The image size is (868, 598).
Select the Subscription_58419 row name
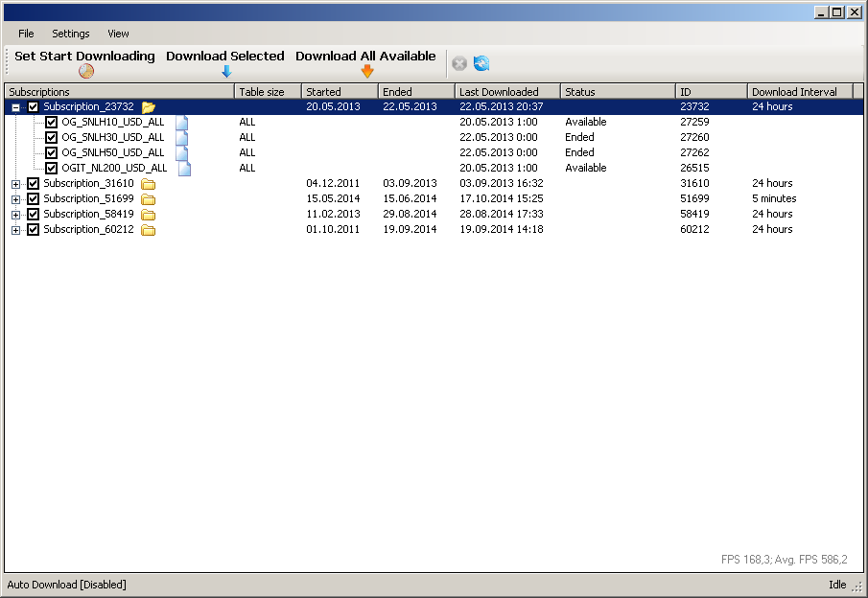click(x=88, y=214)
